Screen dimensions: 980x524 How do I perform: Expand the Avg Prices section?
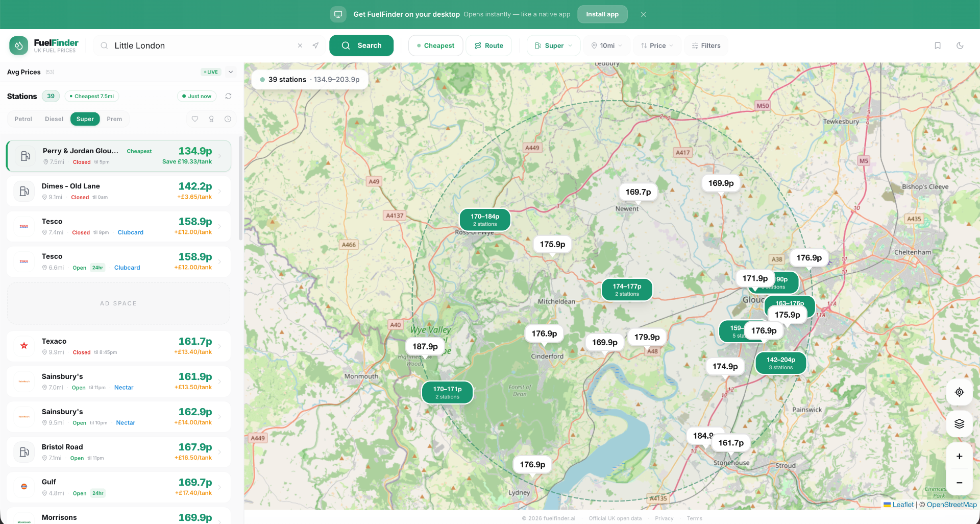click(x=231, y=72)
